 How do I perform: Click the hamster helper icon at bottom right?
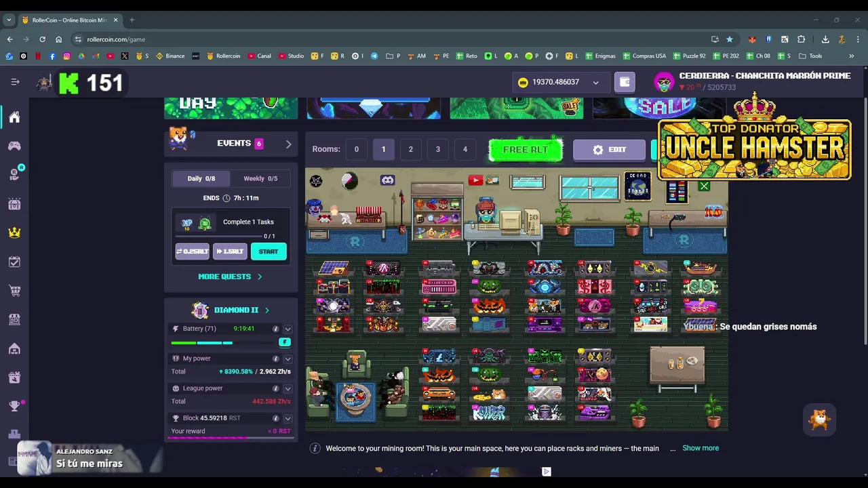820,420
